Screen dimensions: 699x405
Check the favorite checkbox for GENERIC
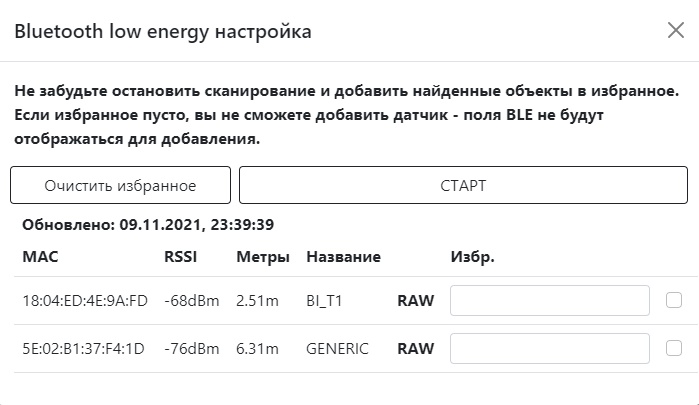coord(674,348)
